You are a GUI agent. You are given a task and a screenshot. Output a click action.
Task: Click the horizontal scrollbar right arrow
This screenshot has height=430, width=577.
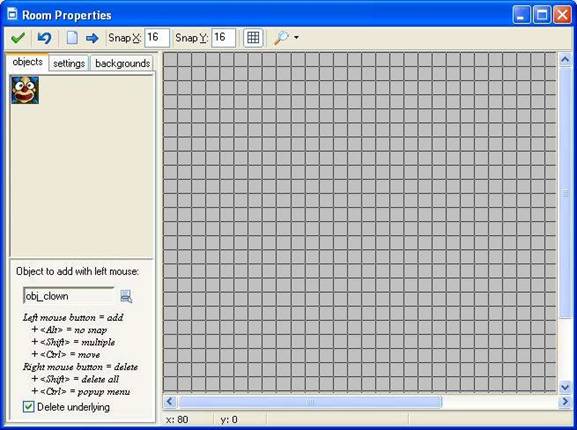point(565,402)
